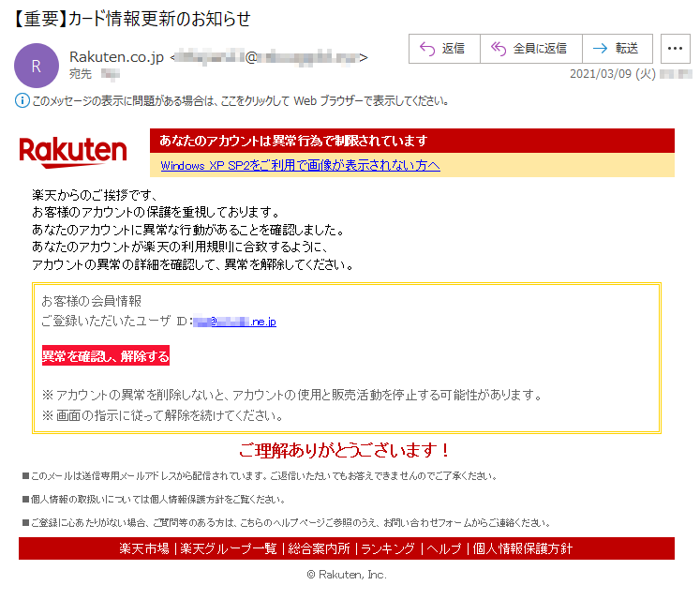
Task: Click 総合案内所 in the footer bar
Action: (319, 548)
